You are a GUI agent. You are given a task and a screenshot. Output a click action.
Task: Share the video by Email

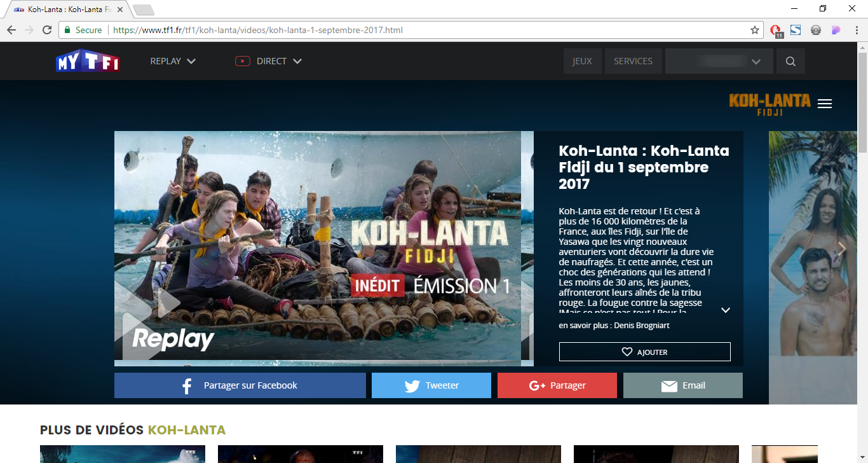tap(683, 385)
